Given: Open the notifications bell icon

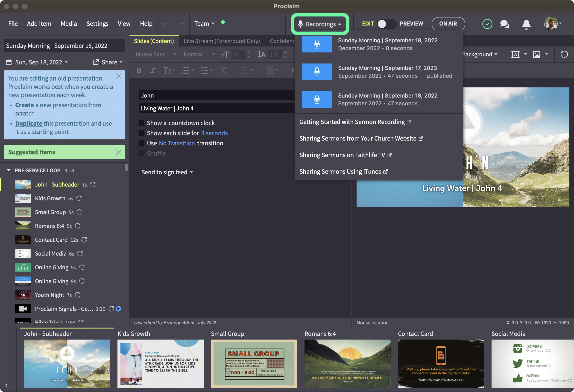Looking at the screenshot, I should 526,24.
